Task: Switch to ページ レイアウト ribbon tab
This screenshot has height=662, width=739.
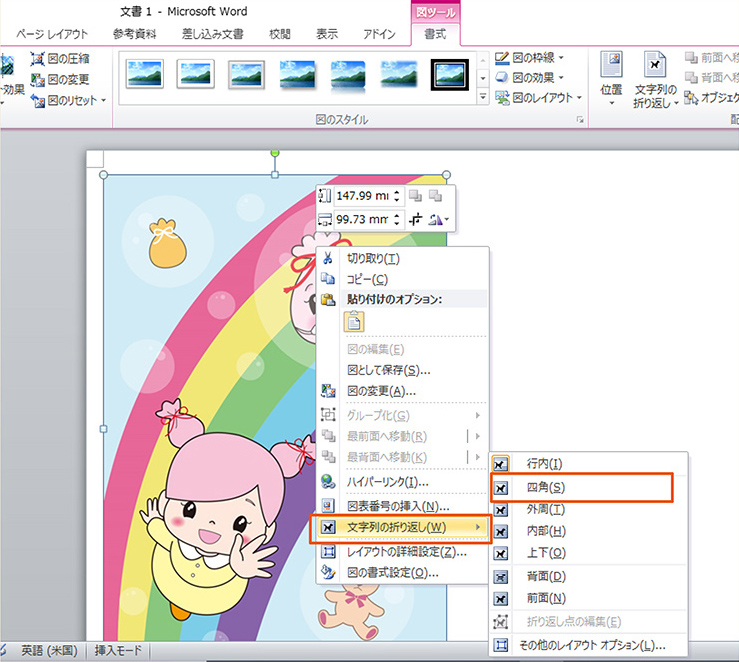Action: [x=52, y=34]
